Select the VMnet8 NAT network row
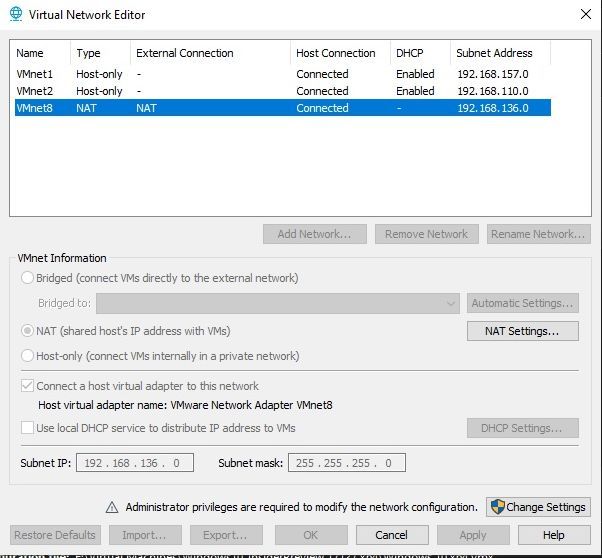 (283, 108)
